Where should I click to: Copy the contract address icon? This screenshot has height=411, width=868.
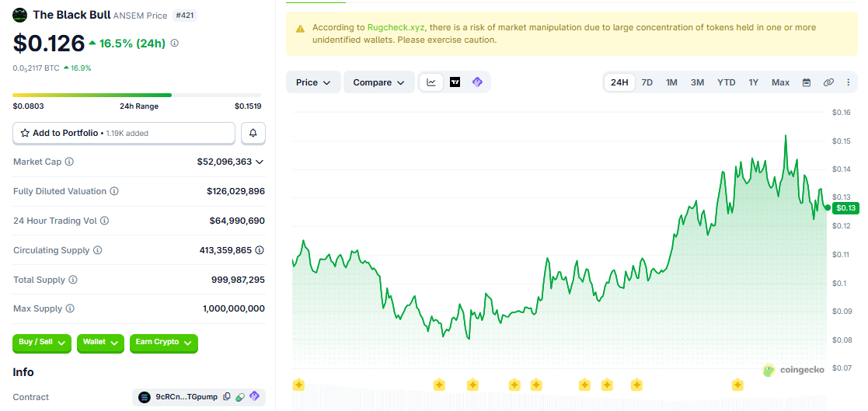click(x=227, y=396)
